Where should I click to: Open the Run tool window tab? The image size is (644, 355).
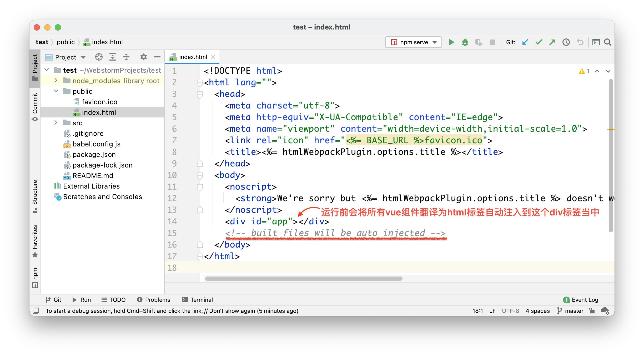point(82,300)
